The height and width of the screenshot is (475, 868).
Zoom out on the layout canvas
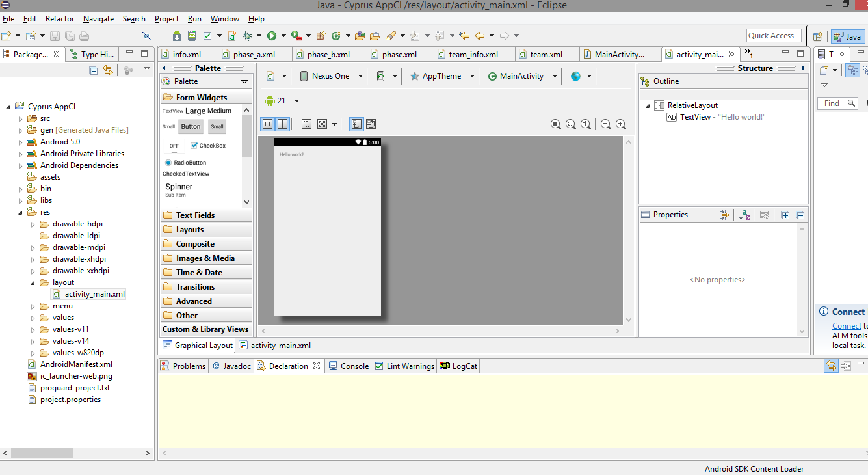[x=606, y=124]
